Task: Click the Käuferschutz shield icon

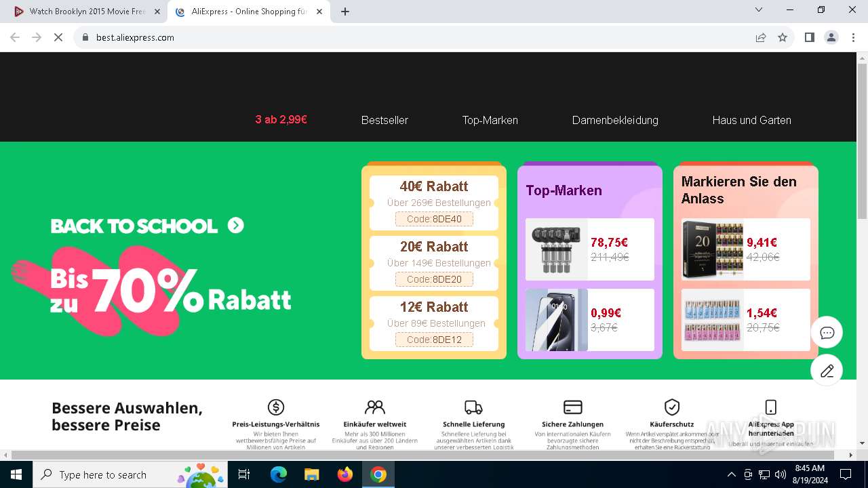Action: (672, 407)
